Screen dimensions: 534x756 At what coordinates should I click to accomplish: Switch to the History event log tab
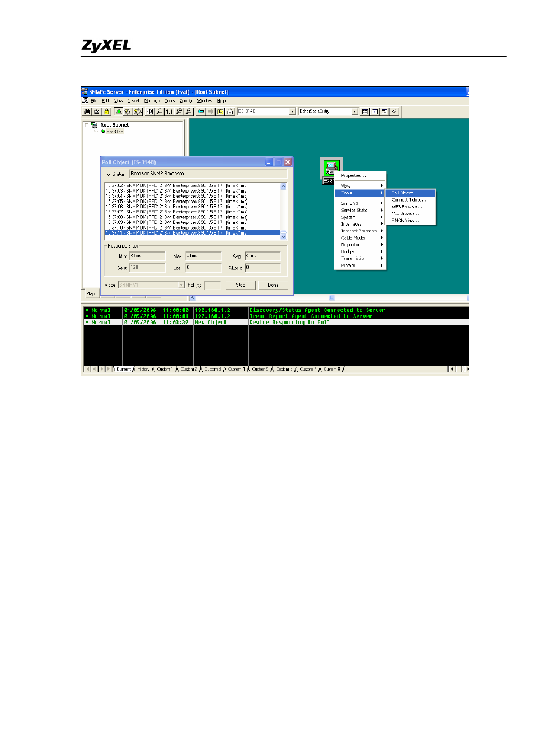(x=143, y=369)
